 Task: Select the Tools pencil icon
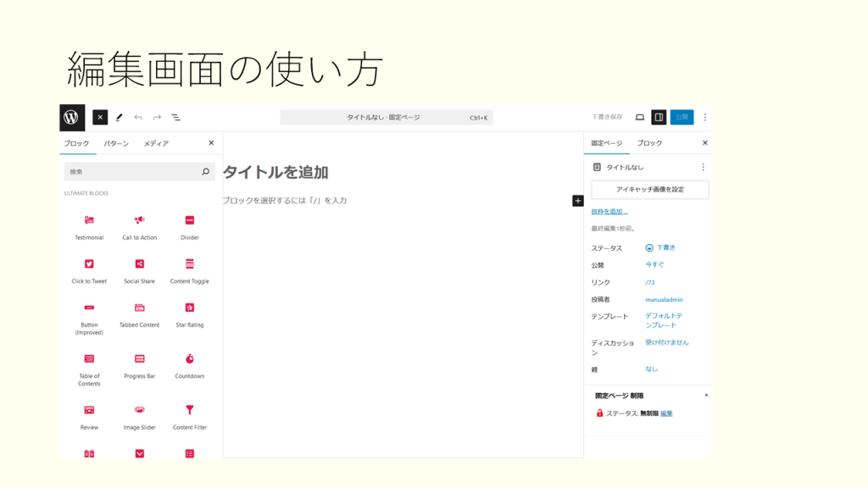pos(119,118)
